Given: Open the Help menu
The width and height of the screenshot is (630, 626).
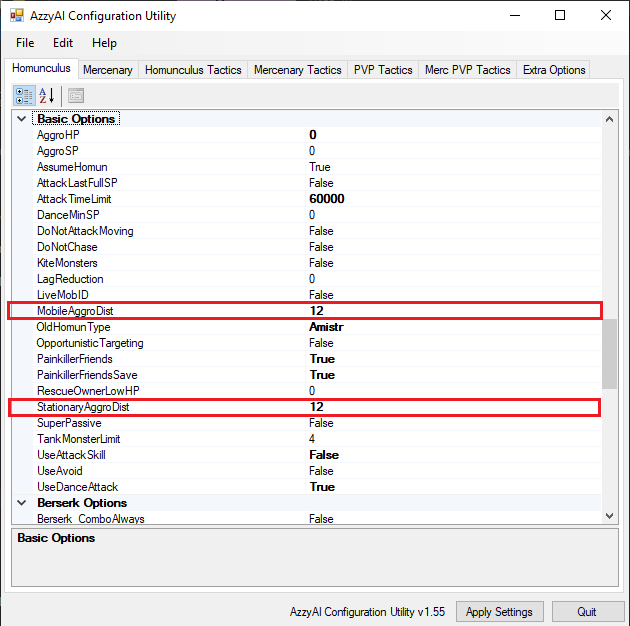Looking at the screenshot, I should tap(104, 43).
